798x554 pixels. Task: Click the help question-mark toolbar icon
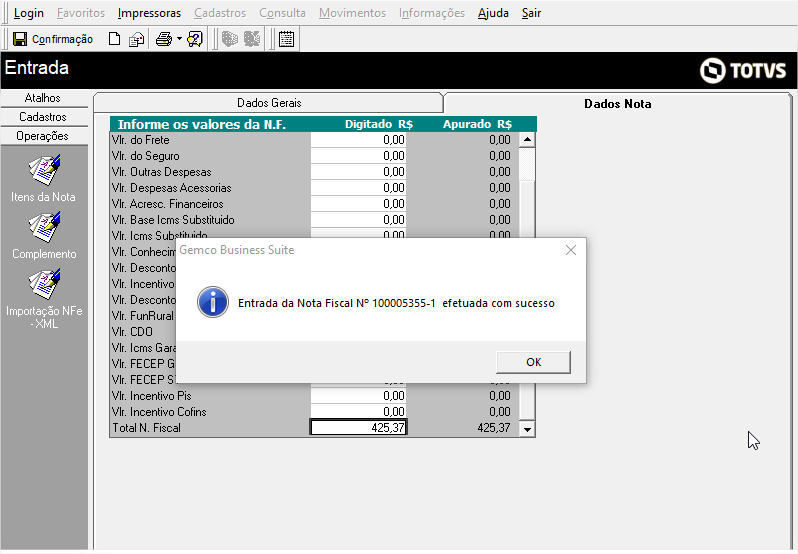pyautogui.click(x=195, y=39)
